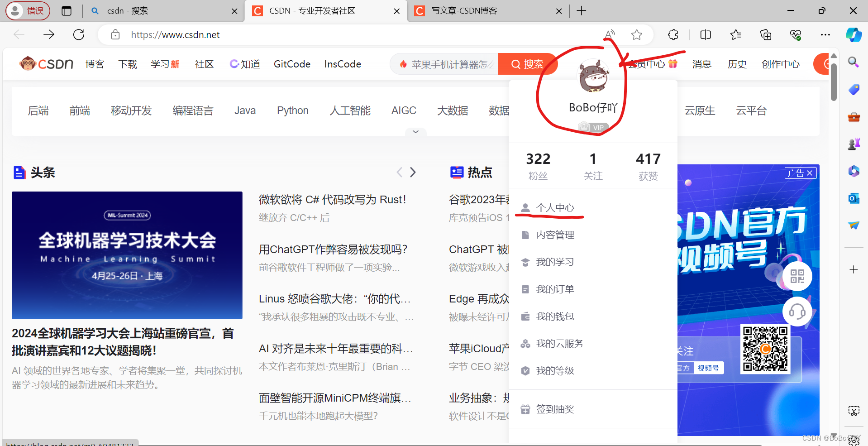The image size is (868, 446).
Task: Open the Microsoft 365 sidebar icon
Action: [854, 171]
